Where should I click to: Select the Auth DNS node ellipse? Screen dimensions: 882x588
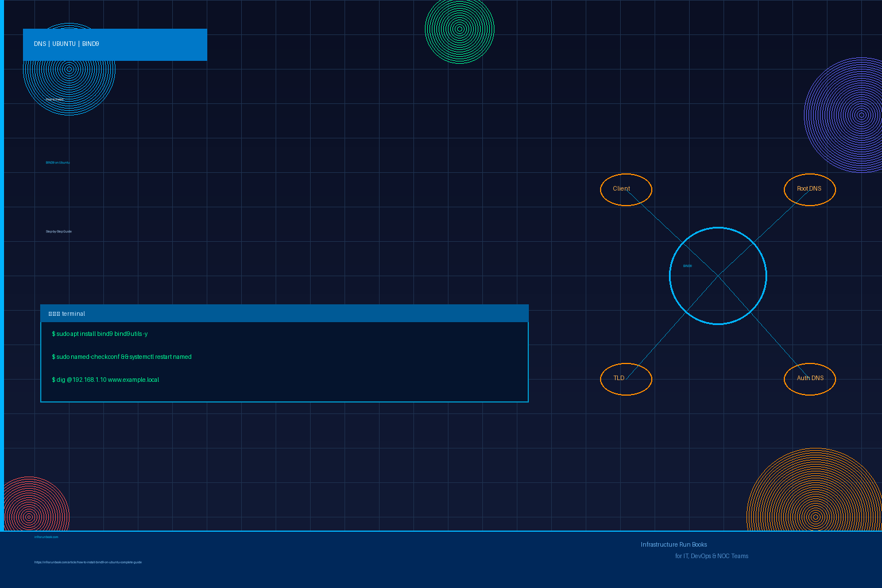[809, 379]
